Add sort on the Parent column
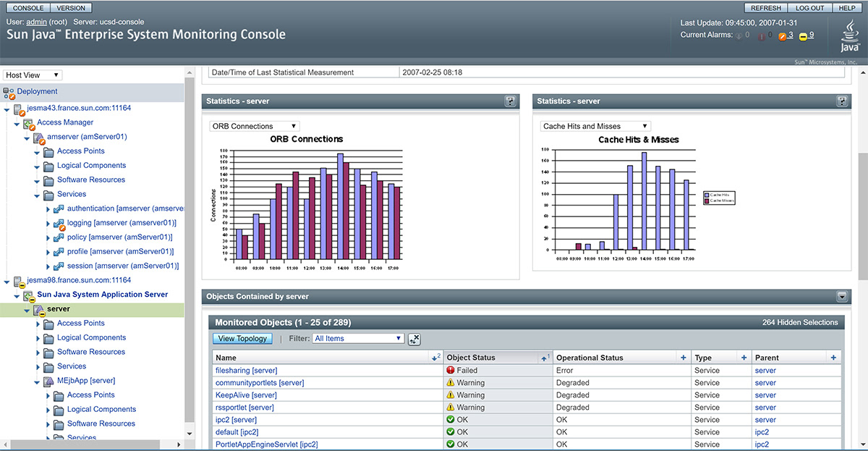 tap(833, 358)
